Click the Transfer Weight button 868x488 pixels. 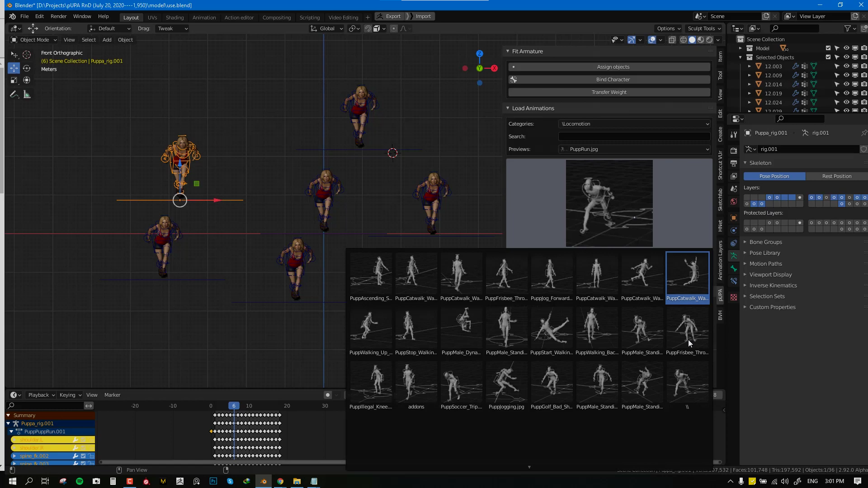[609, 92]
